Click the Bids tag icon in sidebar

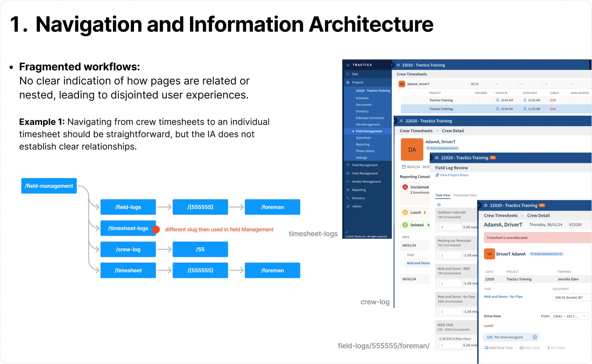pyautogui.click(x=348, y=74)
